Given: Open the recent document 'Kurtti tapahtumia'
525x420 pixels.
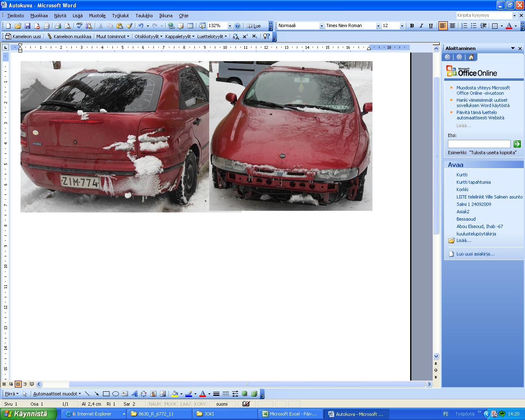Looking at the screenshot, I should 473,182.
